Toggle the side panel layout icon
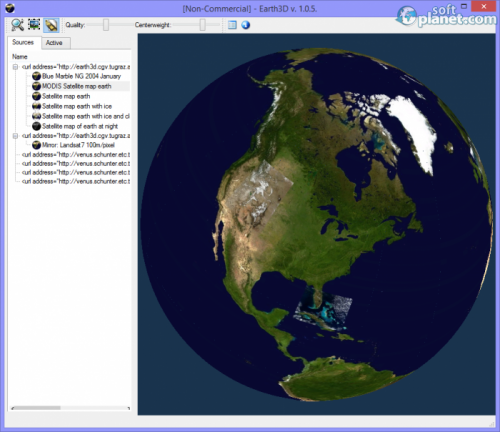The image size is (500, 432). [232, 25]
